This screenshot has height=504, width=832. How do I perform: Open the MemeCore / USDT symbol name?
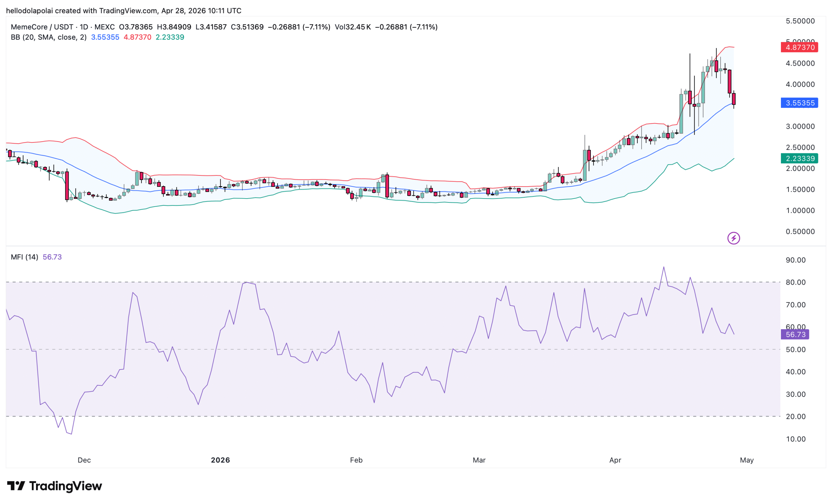click(x=42, y=27)
